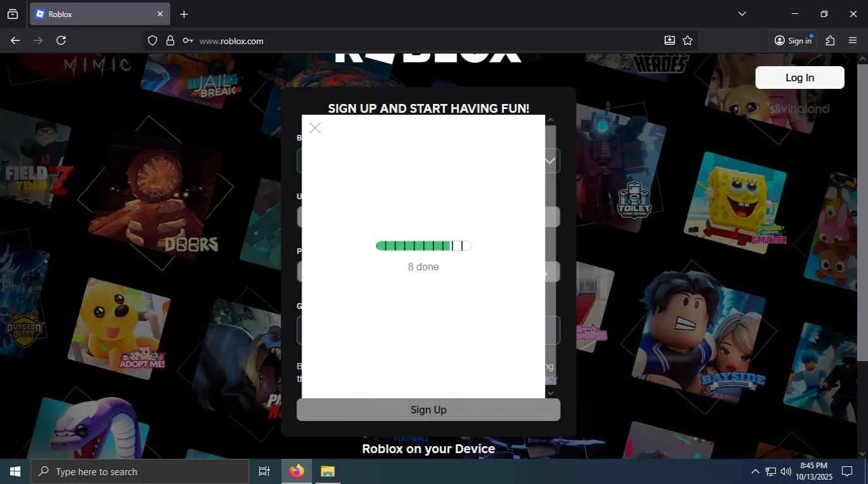Click the Firefox taskbar icon

click(296, 471)
